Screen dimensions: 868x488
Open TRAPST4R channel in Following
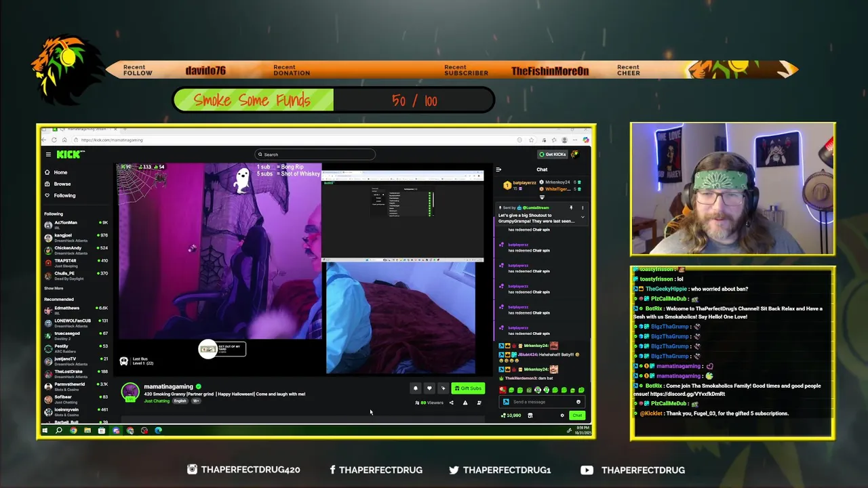[76, 262]
